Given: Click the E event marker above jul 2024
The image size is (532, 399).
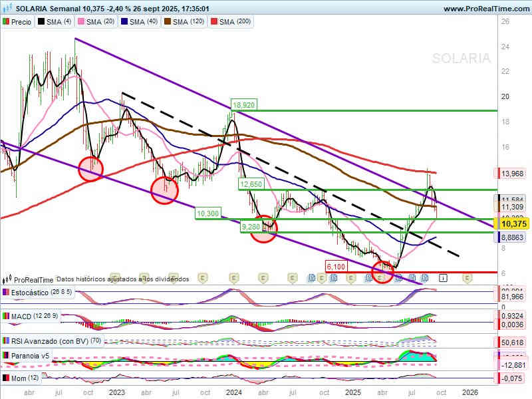Looking at the screenshot, I should point(293,278).
